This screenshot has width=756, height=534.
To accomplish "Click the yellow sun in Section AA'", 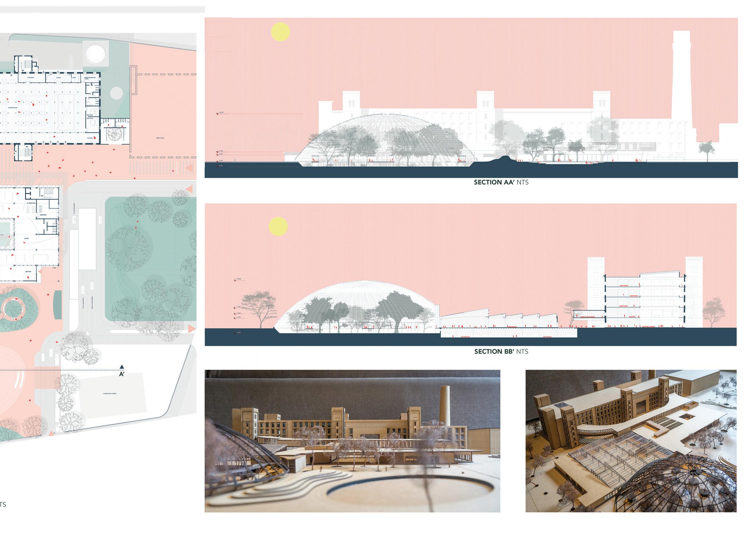I will point(280,32).
